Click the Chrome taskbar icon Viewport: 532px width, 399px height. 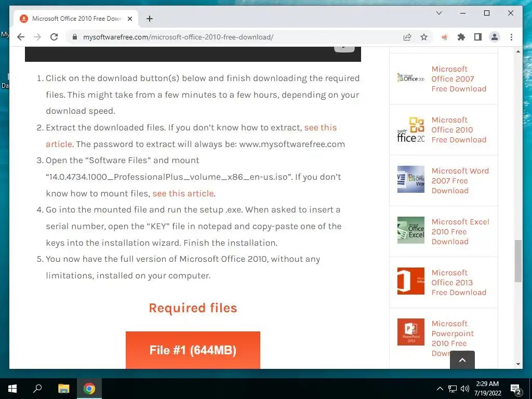click(89, 389)
